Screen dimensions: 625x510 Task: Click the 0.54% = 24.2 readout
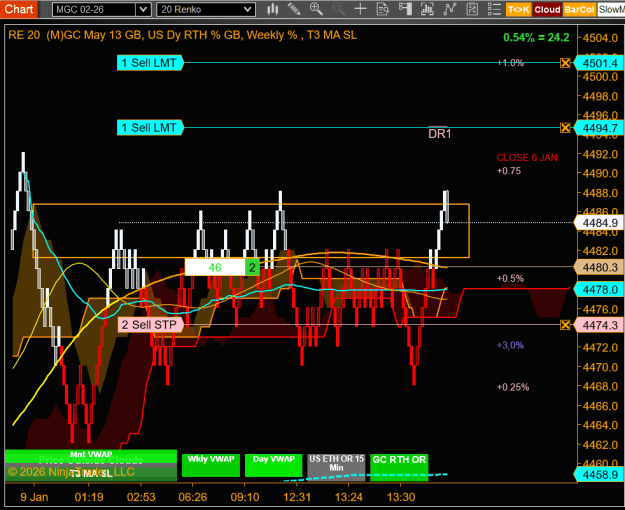[536, 37]
